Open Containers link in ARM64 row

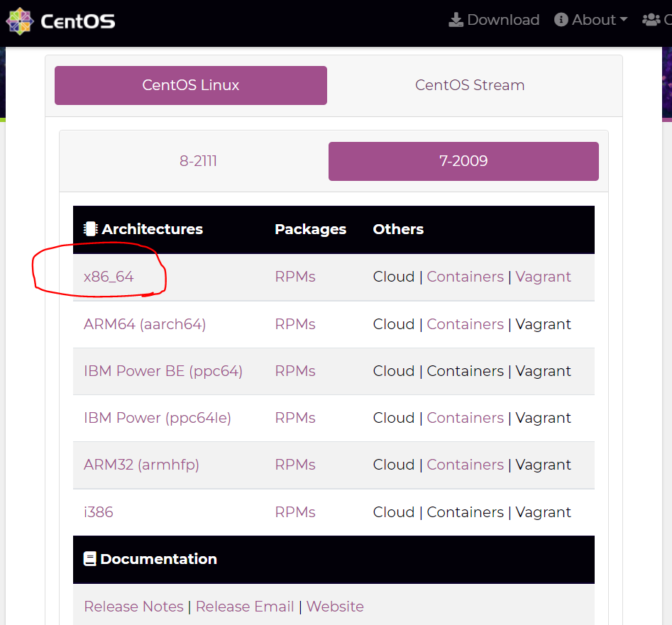(465, 324)
